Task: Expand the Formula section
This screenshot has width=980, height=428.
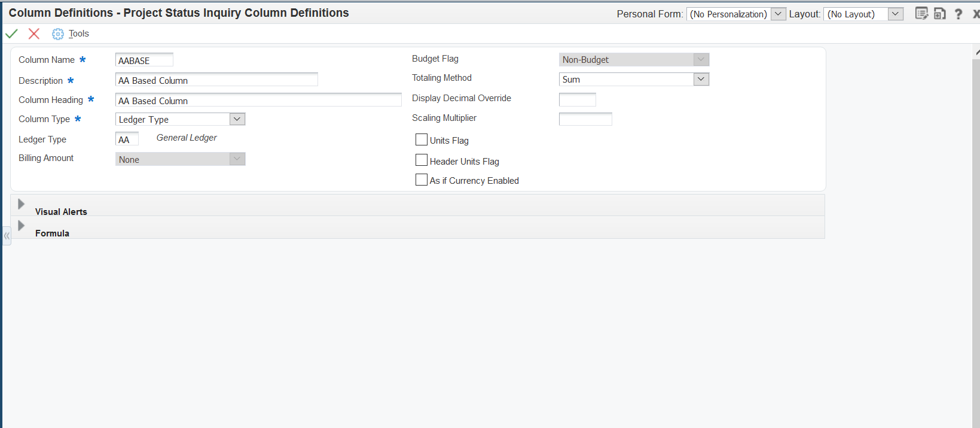Action: coord(22,226)
